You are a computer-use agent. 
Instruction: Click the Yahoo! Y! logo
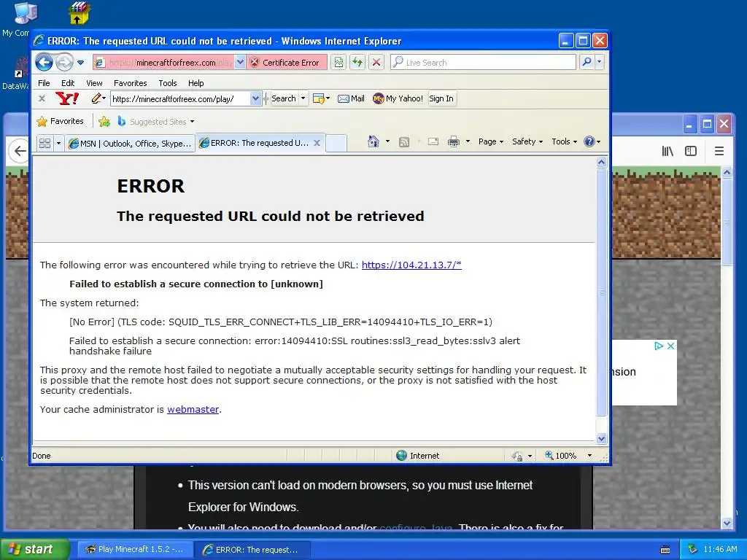coord(67,98)
